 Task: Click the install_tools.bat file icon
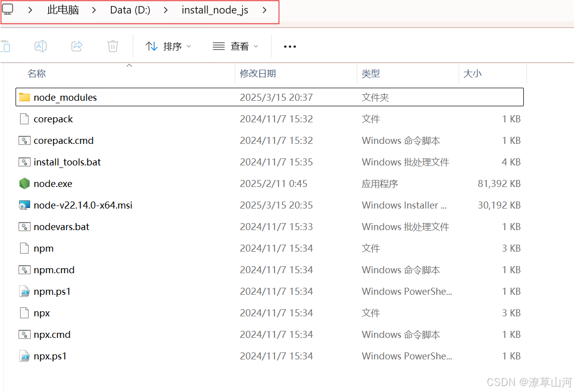(x=25, y=162)
